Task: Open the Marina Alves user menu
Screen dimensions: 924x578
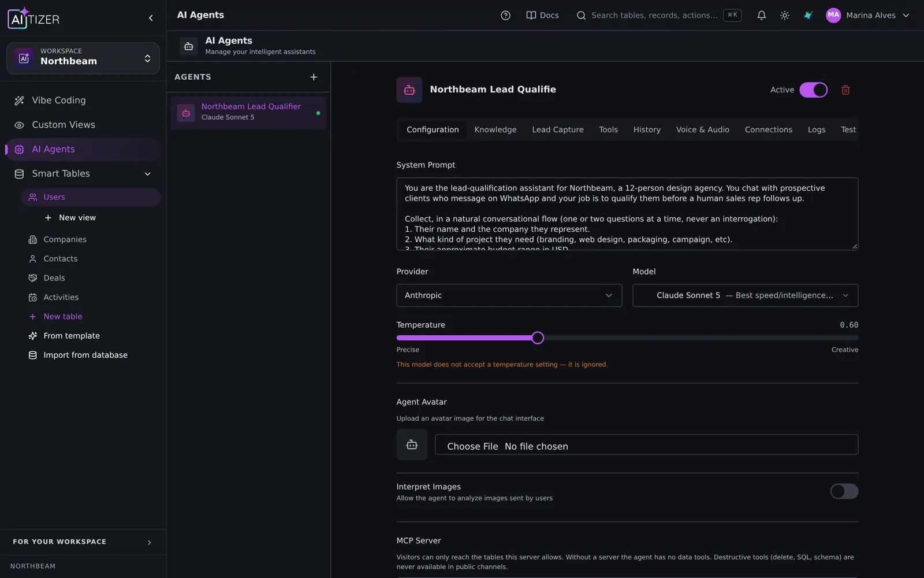Action: pos(867,16)
